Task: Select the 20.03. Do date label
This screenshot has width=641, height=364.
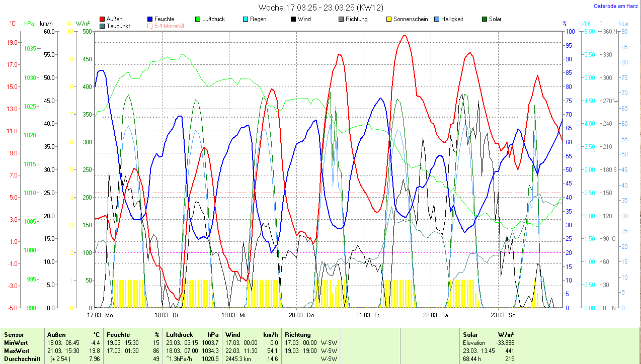Action: point(301,315)
